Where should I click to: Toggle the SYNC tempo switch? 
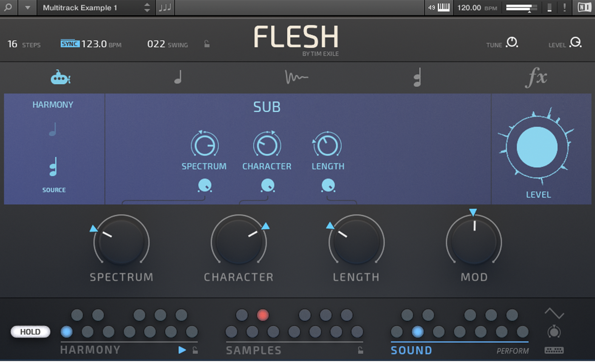(x=70, y=44)
